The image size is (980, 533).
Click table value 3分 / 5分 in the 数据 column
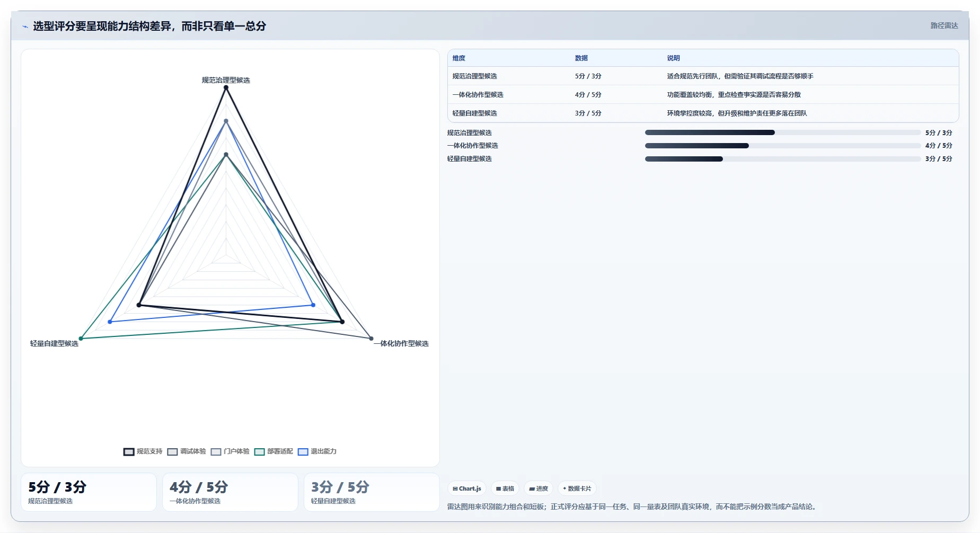coord(588,113)
